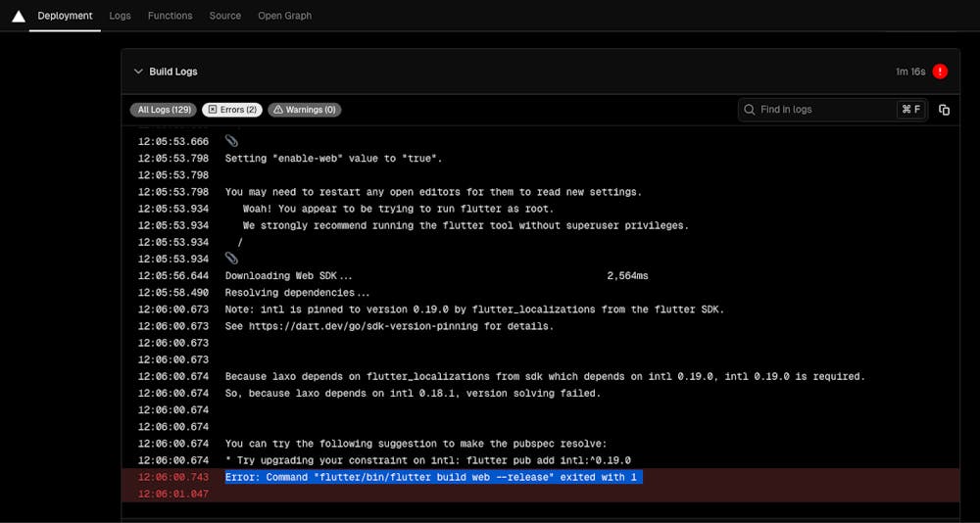Focus the Find in logs search field
This screenshot has width=980, height=523.
(x=832, y=110)
